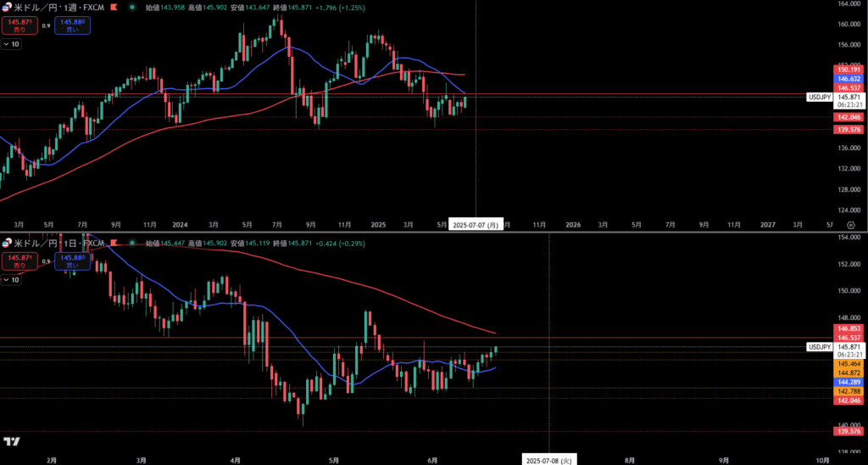The height and width of the screenshot is (465, 868).
Task: Open chart settings gear at weekly time axis
Action: (851, 225)
